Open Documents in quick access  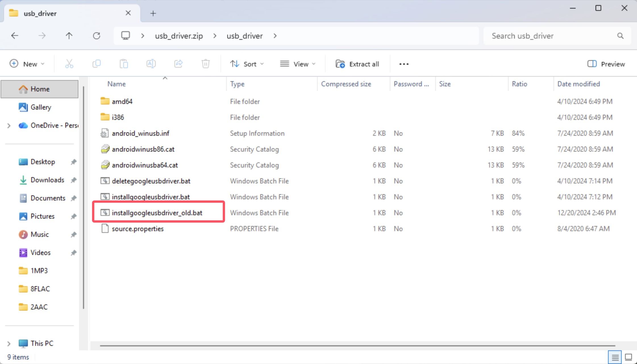click(x=39, y=198)
